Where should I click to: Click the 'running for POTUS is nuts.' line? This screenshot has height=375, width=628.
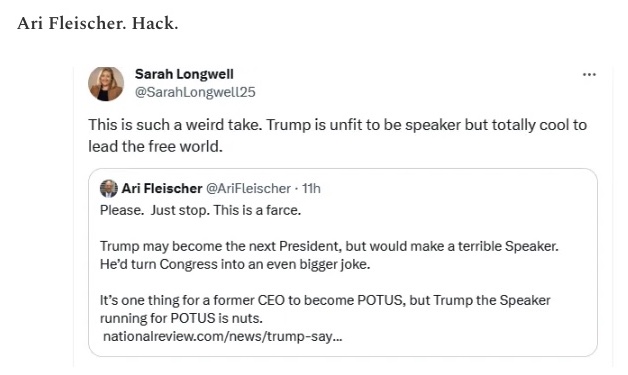(x=181, y=318)
